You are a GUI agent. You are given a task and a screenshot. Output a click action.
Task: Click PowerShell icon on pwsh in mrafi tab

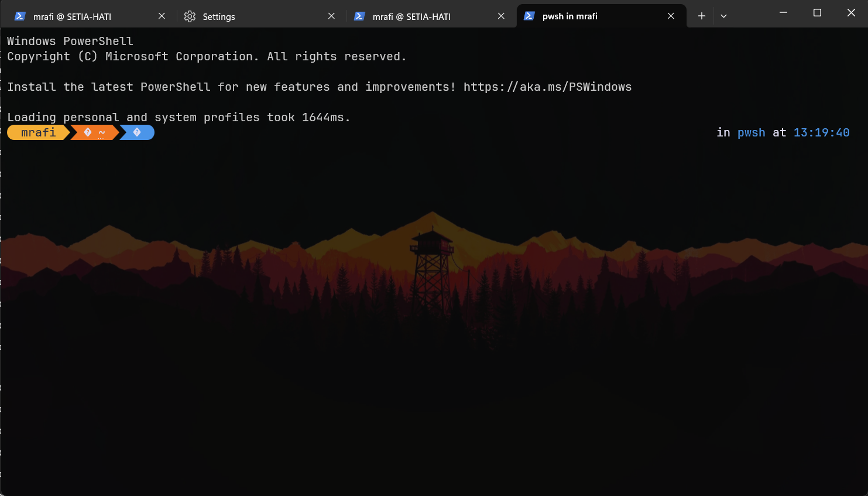point(529,16)
